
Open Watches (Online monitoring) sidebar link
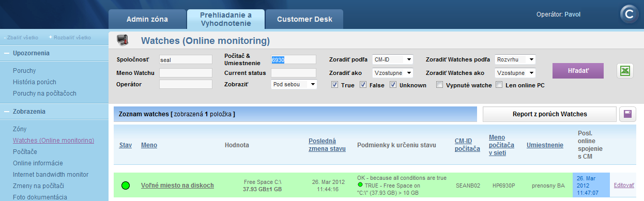pos(54,140)
